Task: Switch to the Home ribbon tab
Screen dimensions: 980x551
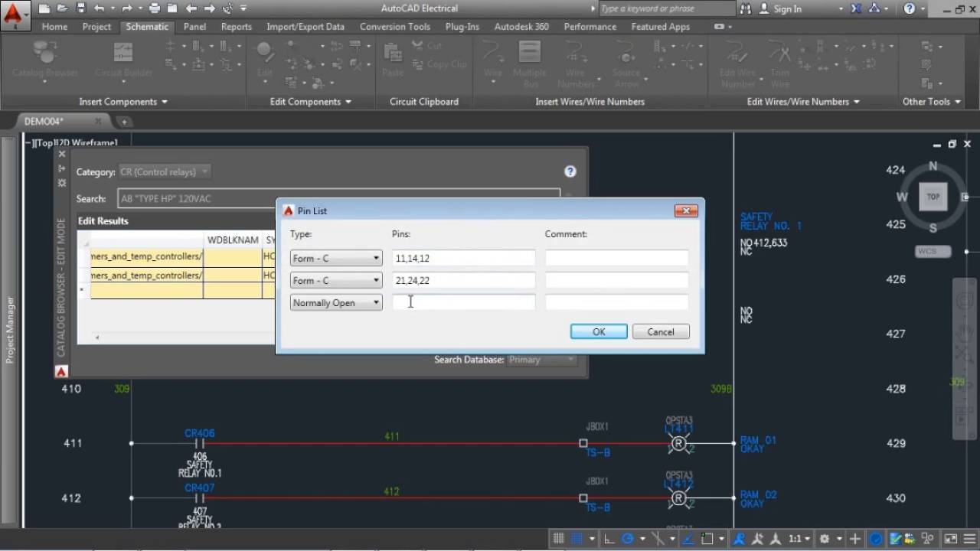Action: (x=54, y=26)
